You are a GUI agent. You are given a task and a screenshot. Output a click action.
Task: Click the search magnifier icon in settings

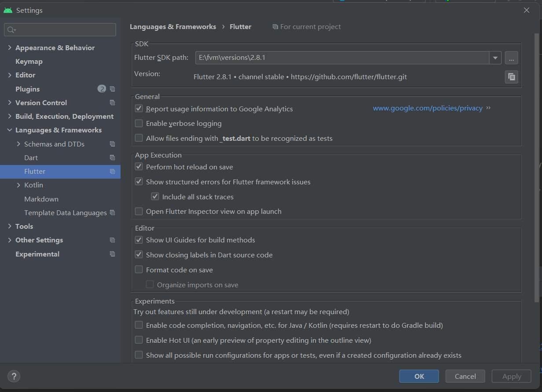[x=11, y=30]
